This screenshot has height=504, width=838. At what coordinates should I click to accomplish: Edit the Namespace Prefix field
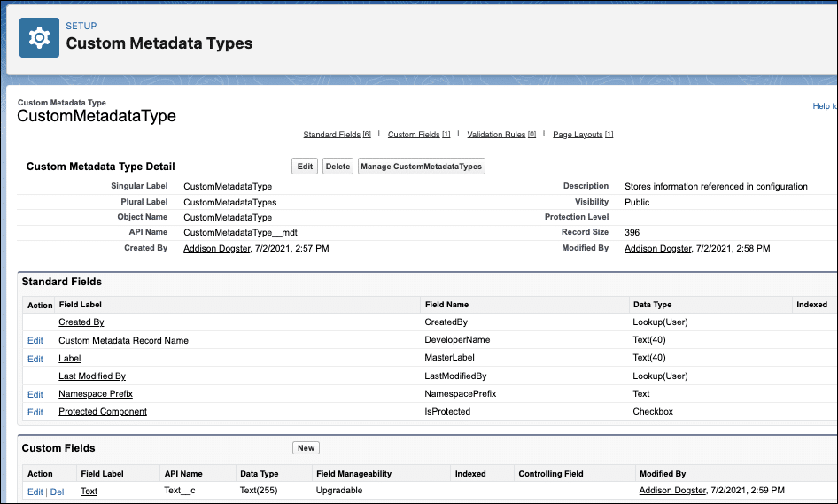tap(35, 394)
